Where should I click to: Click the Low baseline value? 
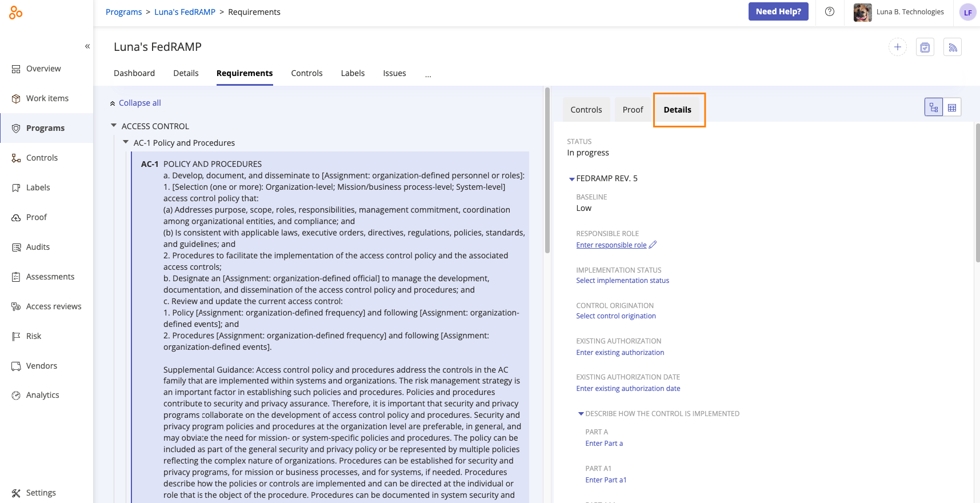(584, 208)
